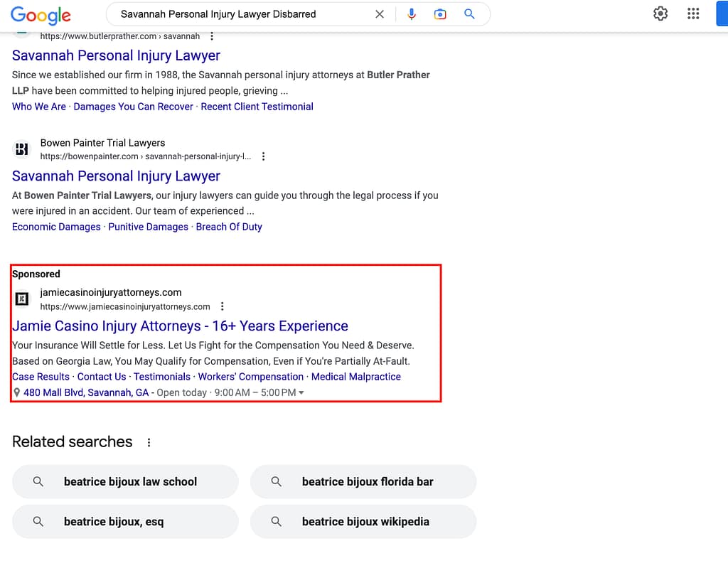
Task: Click the 'Open today · 9:00 AM – 5:00 PM' hours text
Action: pos(226,392)
